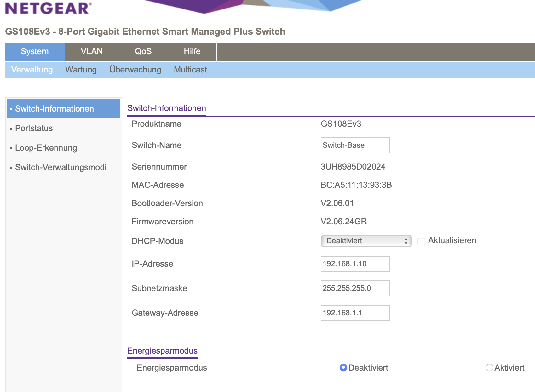This screenshot has height=392, width=535.
Task: Click the product name value GS108Ev3
Action: pos(341,124)
